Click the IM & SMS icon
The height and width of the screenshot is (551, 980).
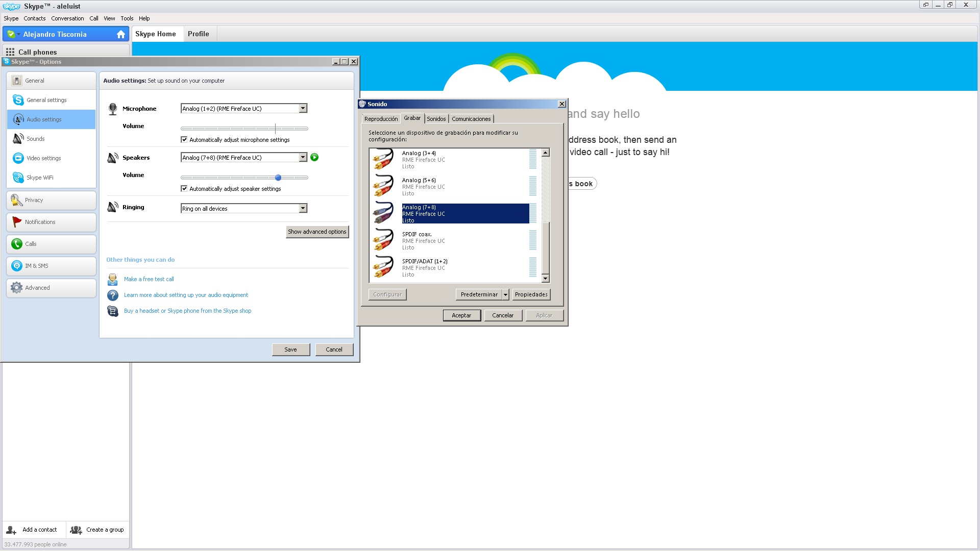[x=17, y=266]
